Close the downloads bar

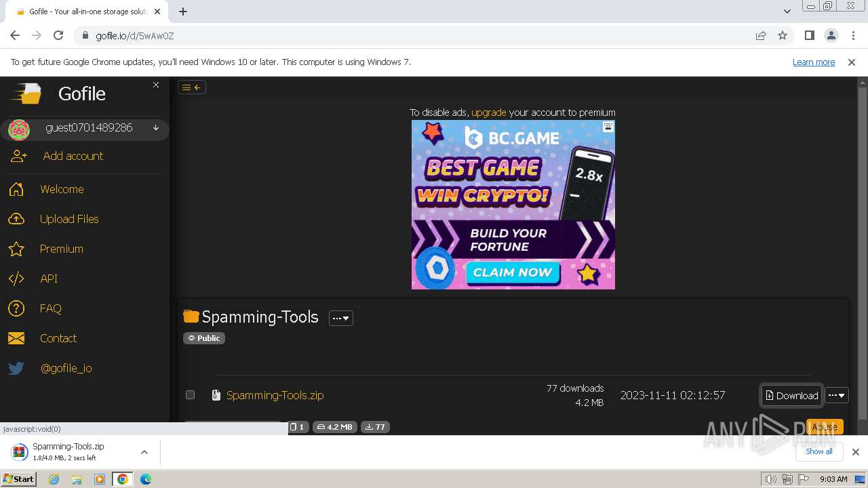click(855, 452)
